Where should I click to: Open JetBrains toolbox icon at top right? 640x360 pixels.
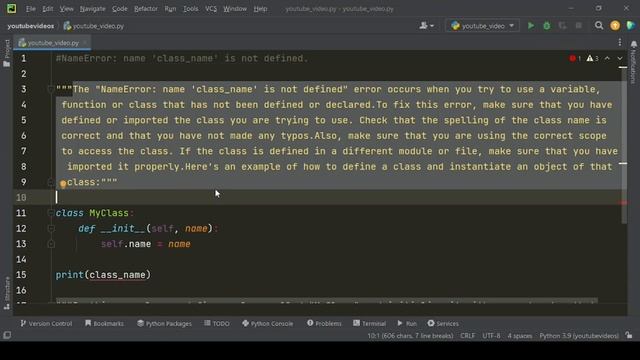[631, 26]
